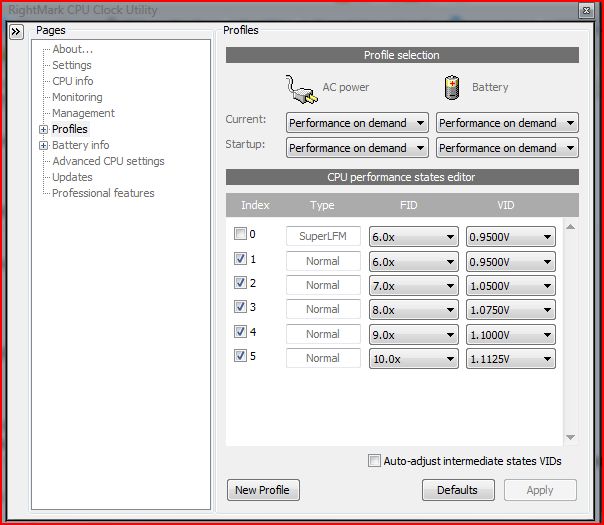Viewport: 604px width, 525px height.
Task: Open the 9.0x FID dropdown
Action: click(414, 335)
